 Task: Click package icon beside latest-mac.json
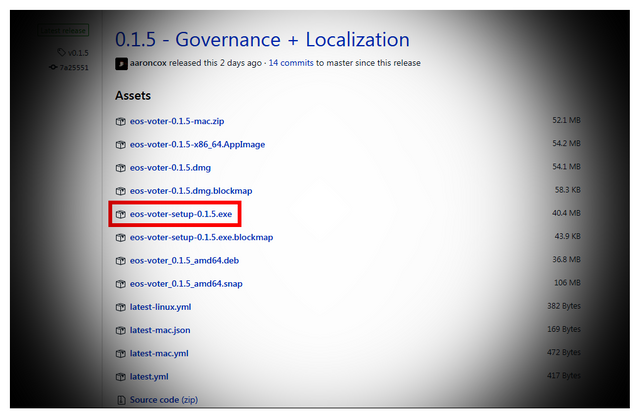click(120, 330)
